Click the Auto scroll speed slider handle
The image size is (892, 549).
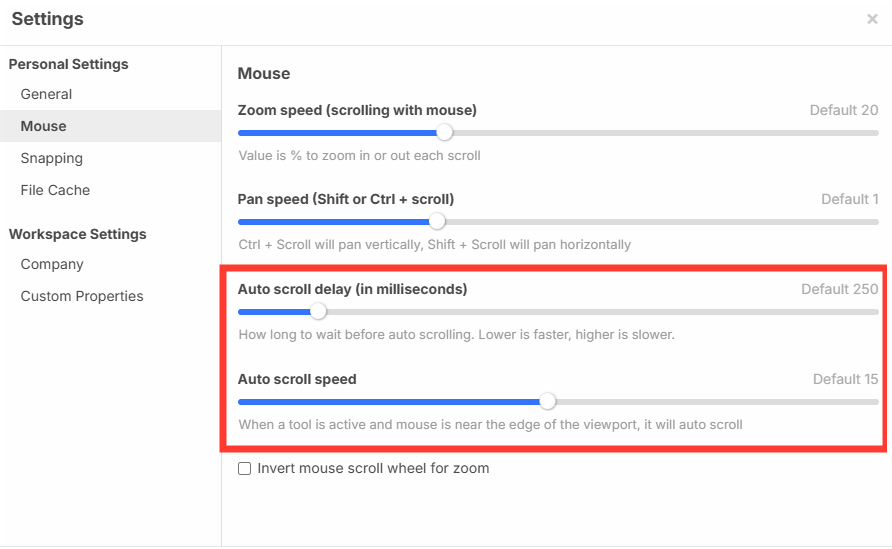point(547,402)
